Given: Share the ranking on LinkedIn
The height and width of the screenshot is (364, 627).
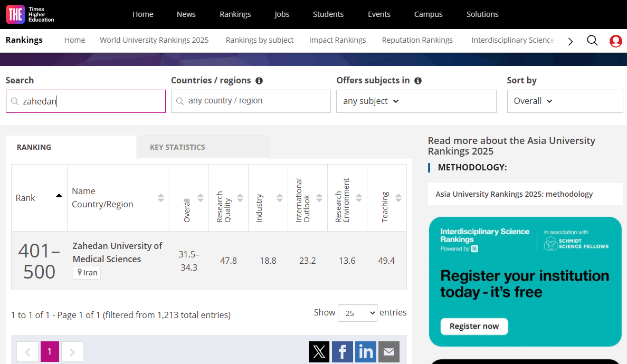Looking at the screenshot, I should click(365, 352).
